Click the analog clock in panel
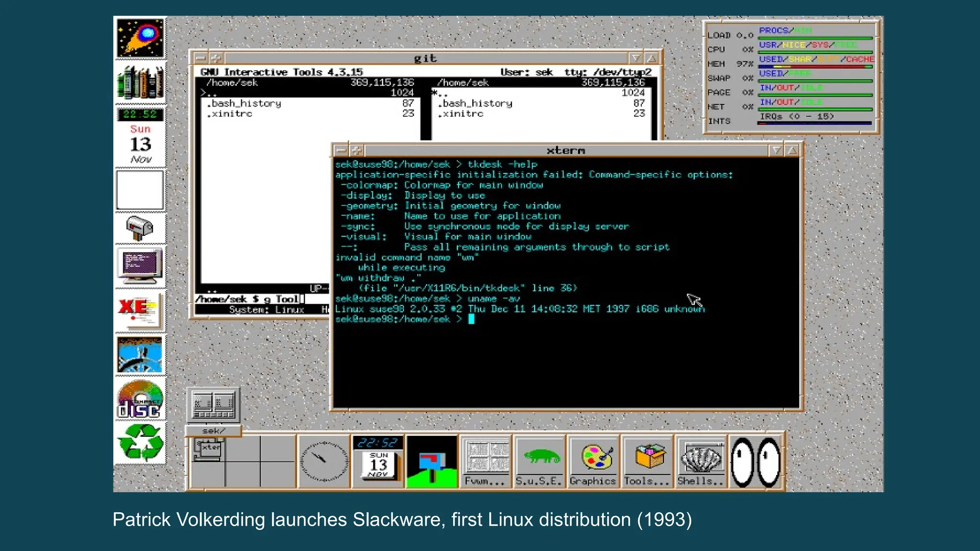 pyautogui.click(x=323, y=462)
